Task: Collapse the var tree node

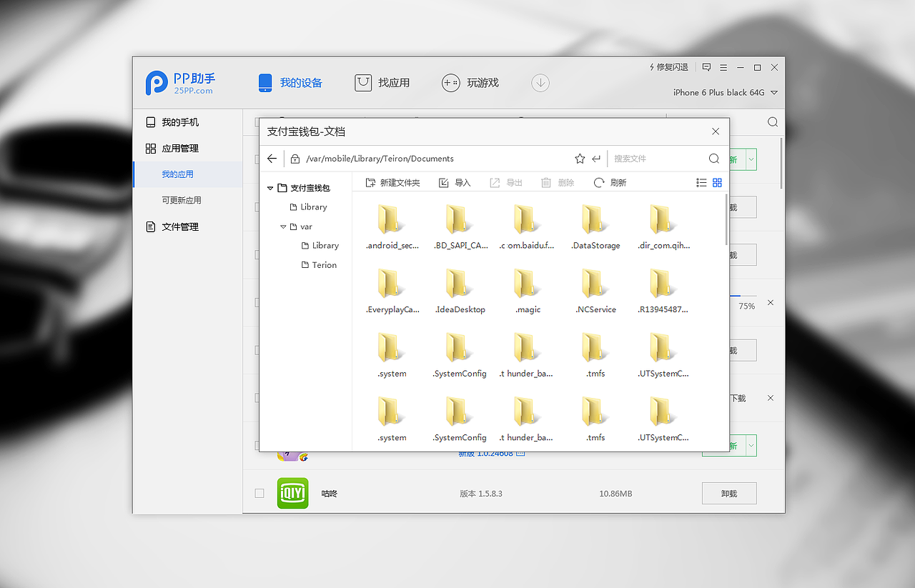Action: pyautogui.click(x=283, y=226)
